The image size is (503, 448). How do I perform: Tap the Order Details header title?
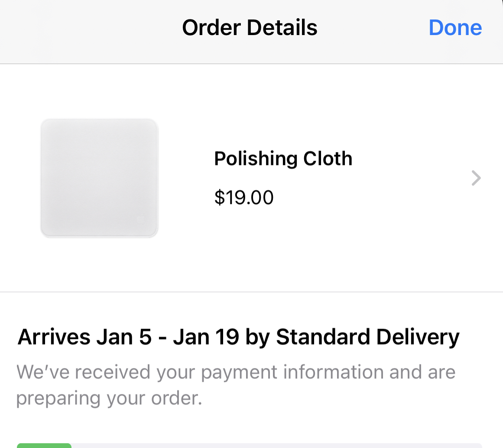pyautogui.click(x=250, y=28)
